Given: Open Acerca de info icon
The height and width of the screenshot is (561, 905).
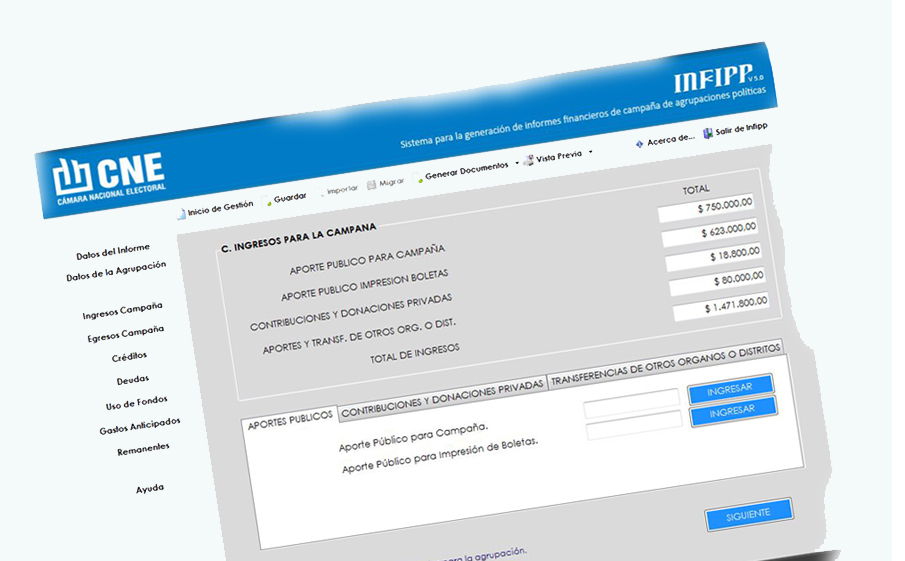Looking at the screenshot, I should [x=640, y=144].
